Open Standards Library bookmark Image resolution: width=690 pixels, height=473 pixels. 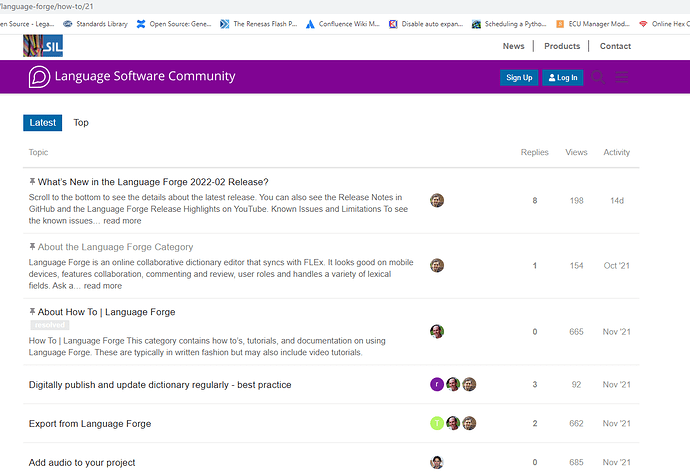coord(95,24)
